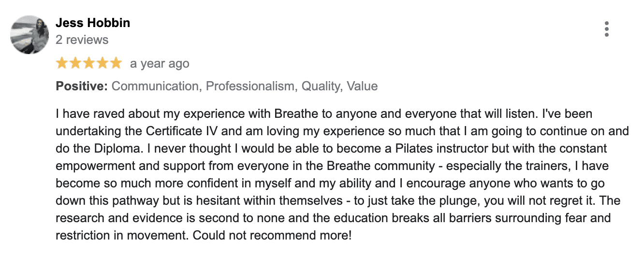Viewport: 644px width, 254px height.
Task: Click the third gold rating star
Action: (89, 63)
